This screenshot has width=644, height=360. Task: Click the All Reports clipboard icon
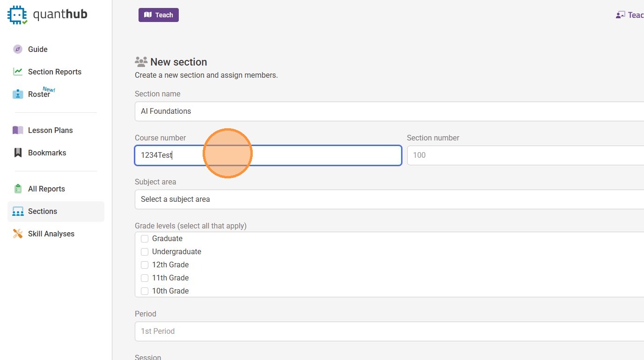[x=18, y=189]
